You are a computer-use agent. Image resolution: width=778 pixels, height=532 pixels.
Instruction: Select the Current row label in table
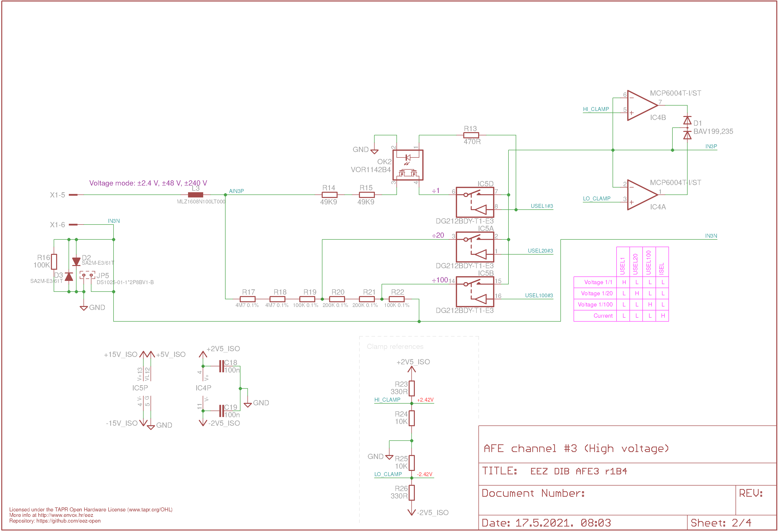coord(603,316)
